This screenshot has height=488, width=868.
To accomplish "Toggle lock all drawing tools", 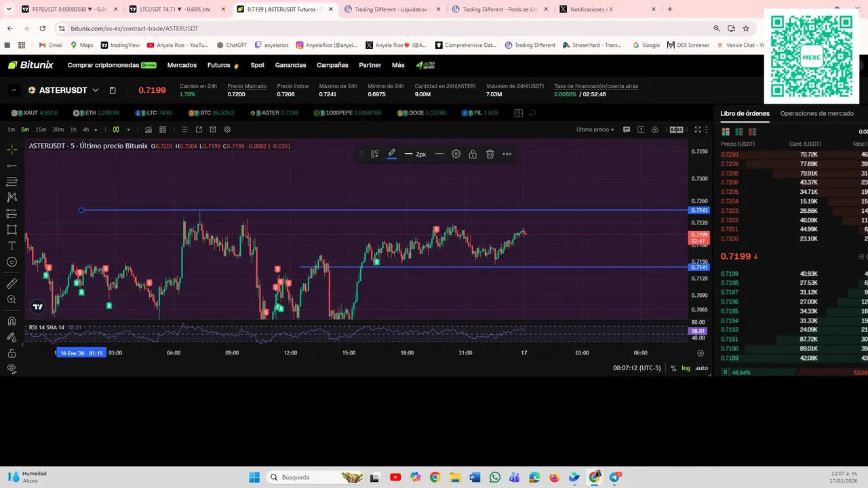I will [12, 353].
